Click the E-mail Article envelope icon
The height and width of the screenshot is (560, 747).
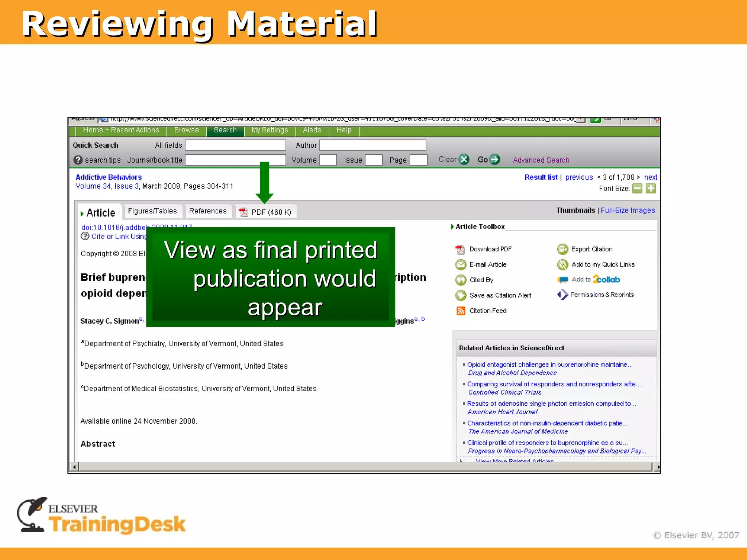[461, 265]
